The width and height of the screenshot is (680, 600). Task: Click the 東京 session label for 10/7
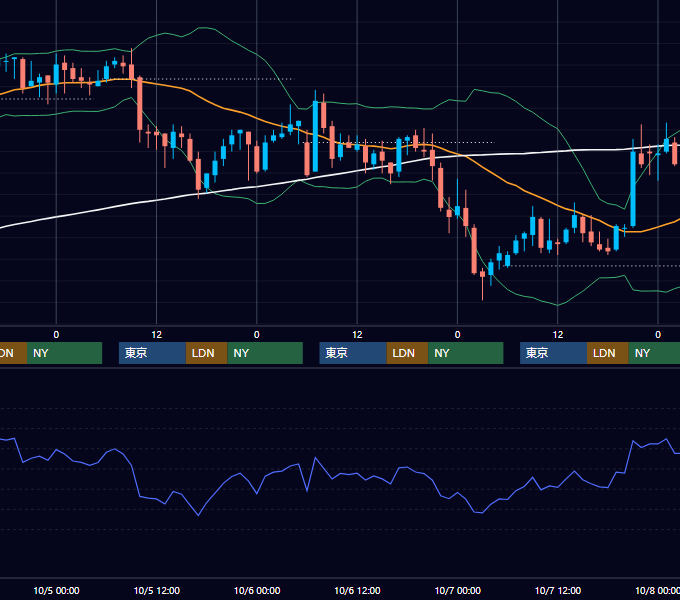click(553, 353)
